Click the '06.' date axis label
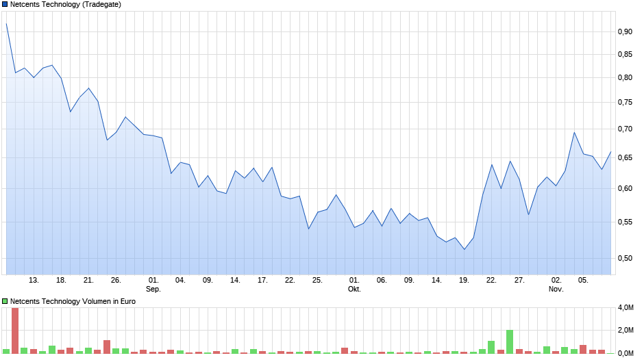The image size is (644, 360). (x=382, y=280)
